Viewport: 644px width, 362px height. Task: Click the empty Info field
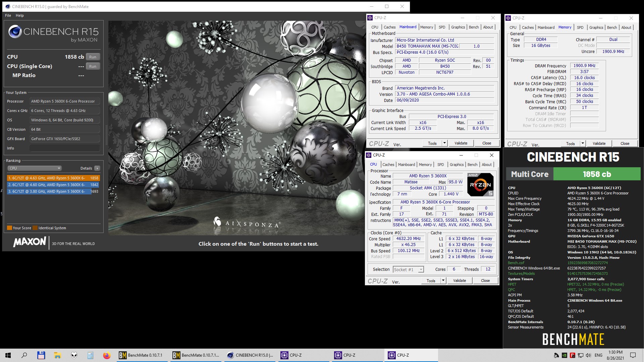(x=65, y=148)
